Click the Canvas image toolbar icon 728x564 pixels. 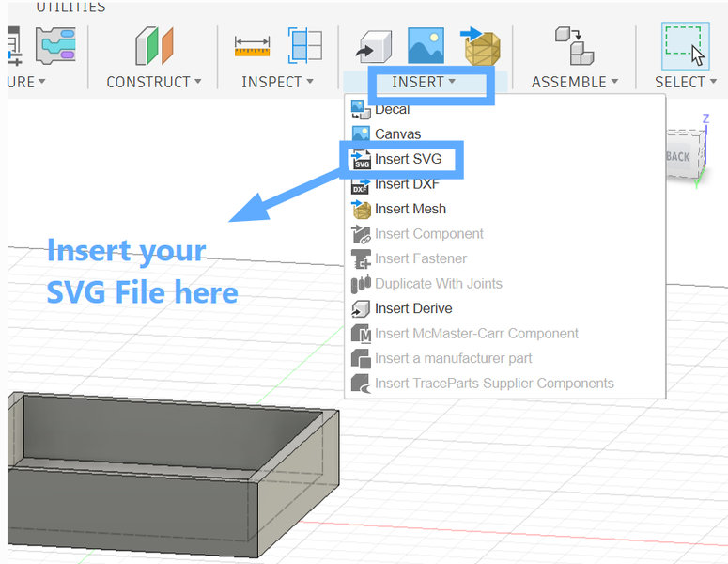coord(426,45)
